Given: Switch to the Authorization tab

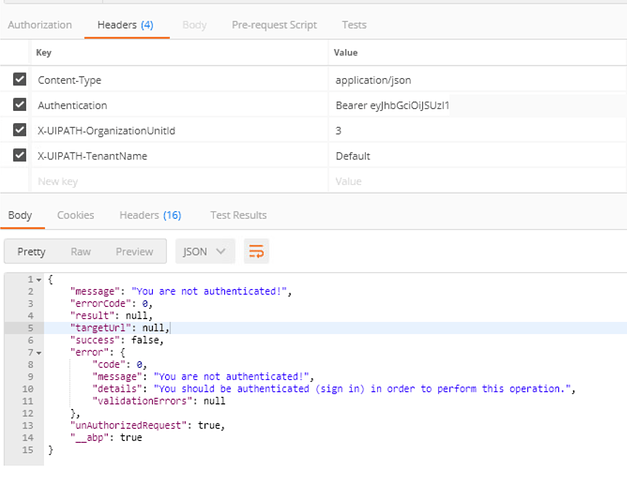Looking at the screenshot, I should [40, 24].
